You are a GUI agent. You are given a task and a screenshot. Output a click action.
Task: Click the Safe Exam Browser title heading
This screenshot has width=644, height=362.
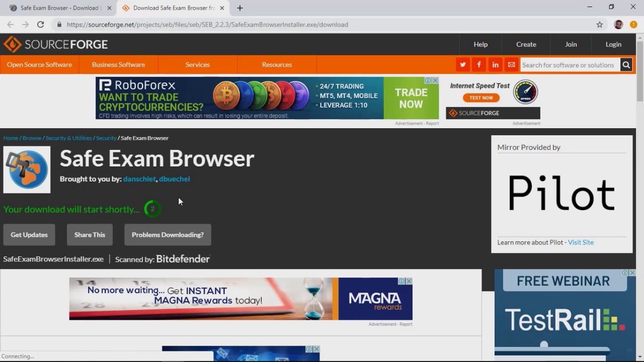click(157, 159)
